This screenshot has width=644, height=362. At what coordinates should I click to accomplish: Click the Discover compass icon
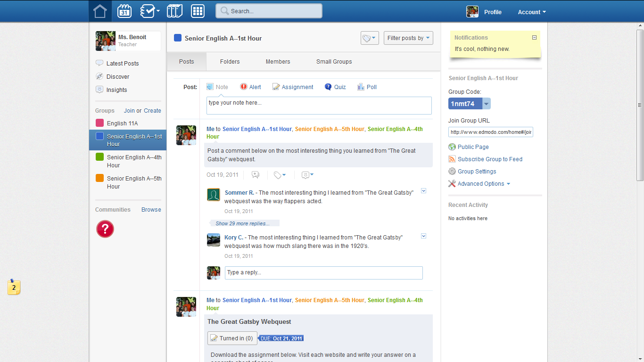[99, 76]
